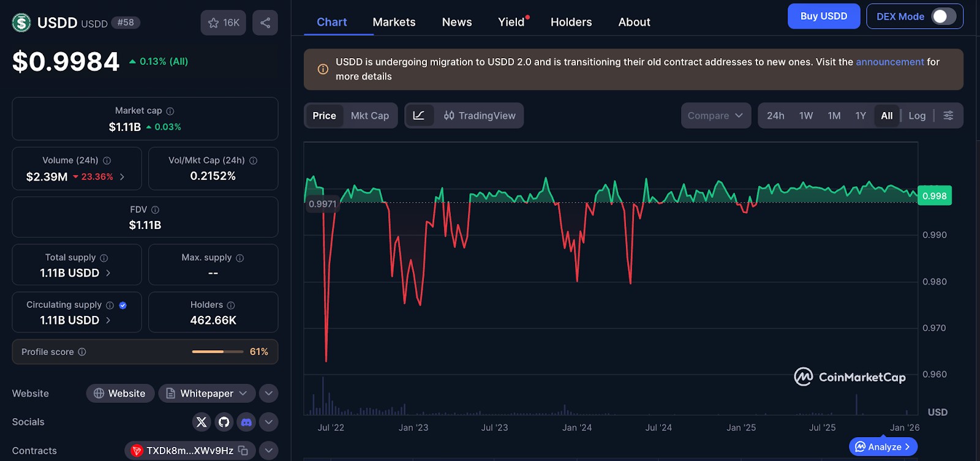
Task: Click the Buy USDD button
Action: 824,17
